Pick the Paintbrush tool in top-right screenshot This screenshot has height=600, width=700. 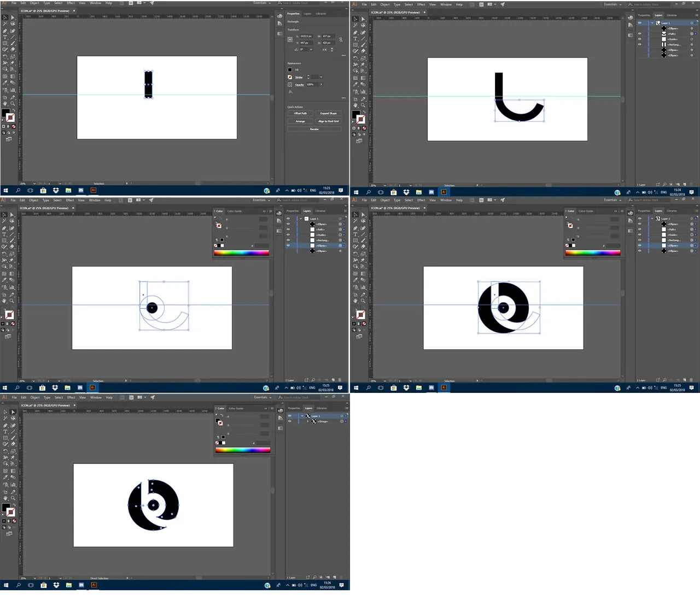click(363, 45)
